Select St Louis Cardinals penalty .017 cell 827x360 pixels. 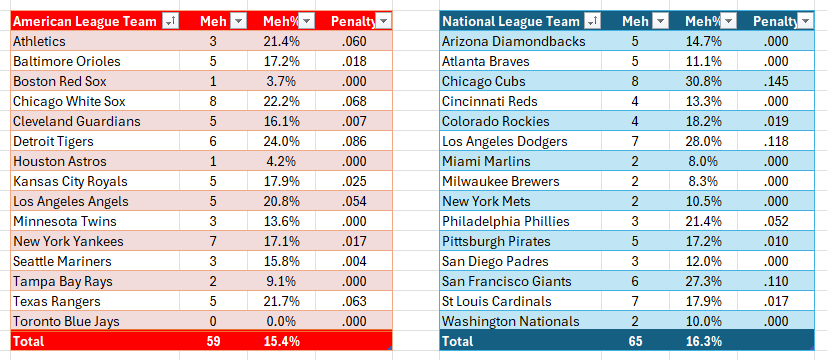tap(775, 301)
